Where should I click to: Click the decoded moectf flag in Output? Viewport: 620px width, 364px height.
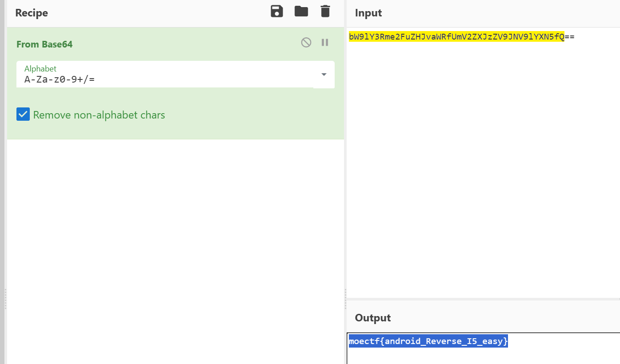click(428, 341)
